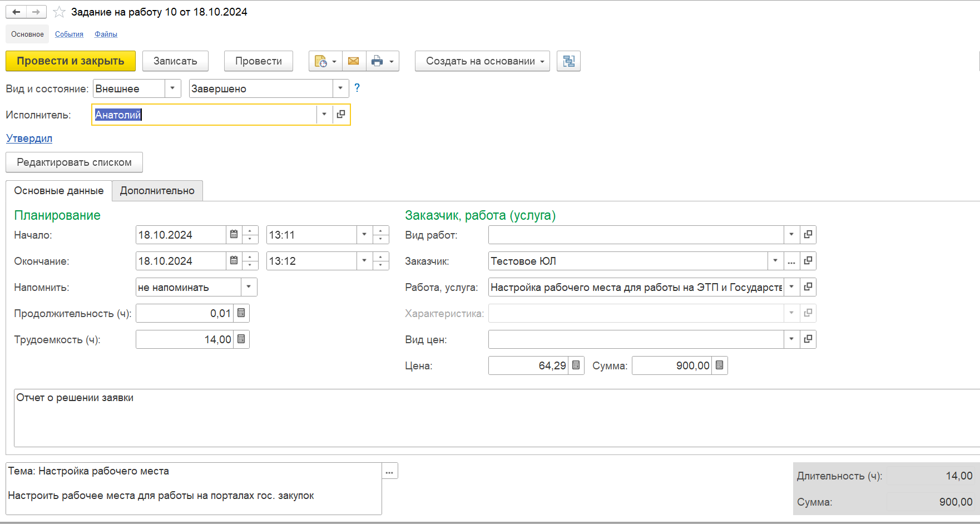The width and height of the screenshot is (980, 524).
Task: Click into the Исполнитель field Анатолий
Action: (x=204, y=115)
